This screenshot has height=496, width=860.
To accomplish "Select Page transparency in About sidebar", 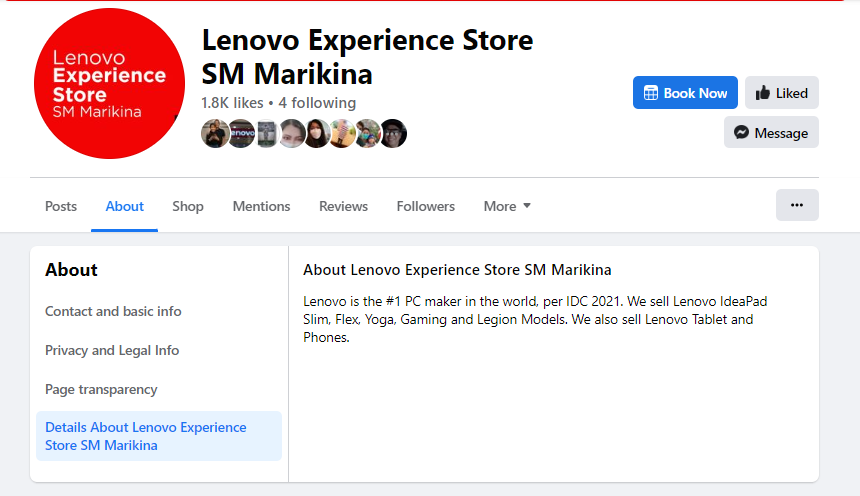I will [101, 389].
